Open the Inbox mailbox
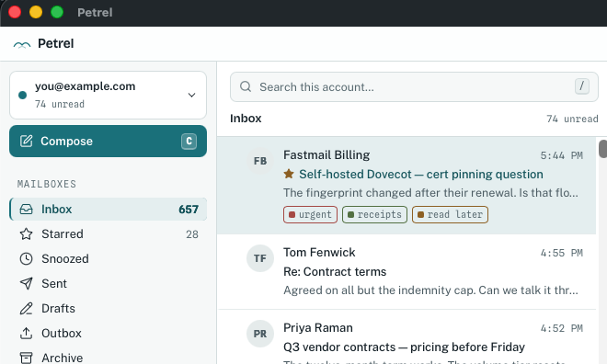This screenshot has height=364, width=607. tap(108, 210)
